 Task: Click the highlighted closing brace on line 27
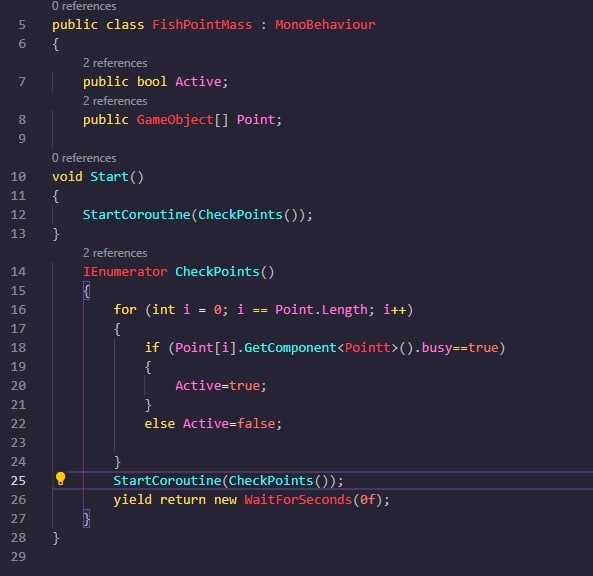click(x=87, y=519)
